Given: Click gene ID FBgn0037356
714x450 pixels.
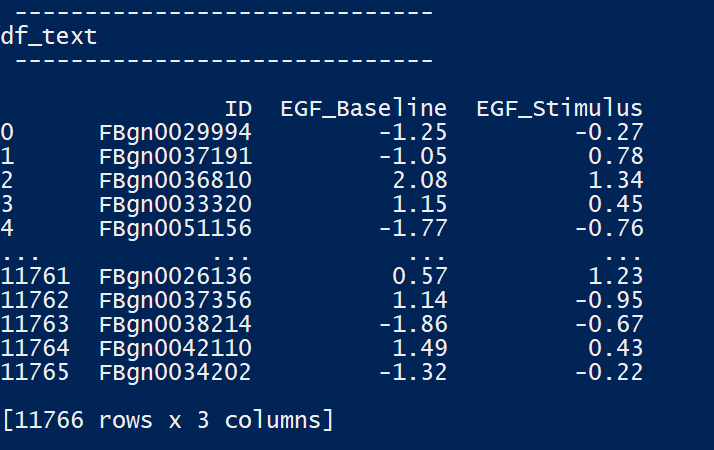Looking at the screenshot, I should (175, 301).
